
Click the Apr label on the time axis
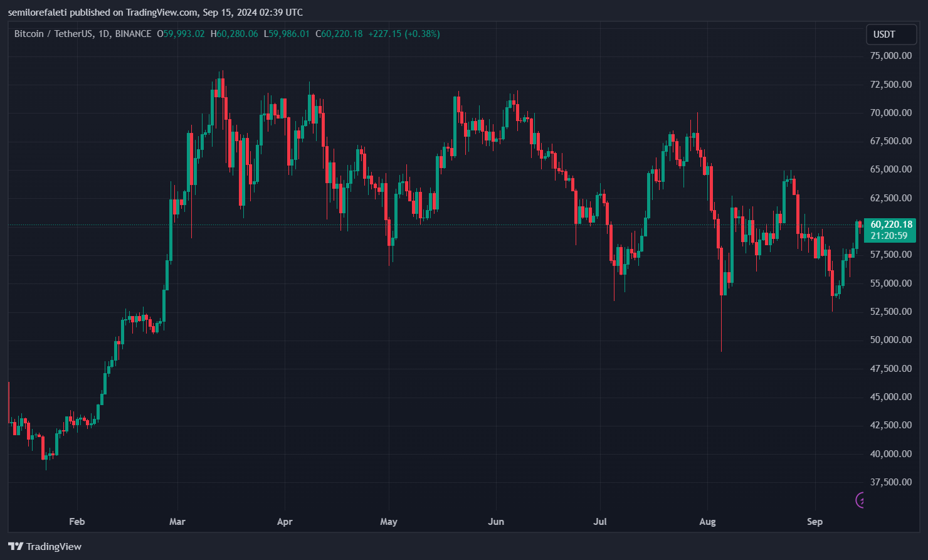point(285,522)
